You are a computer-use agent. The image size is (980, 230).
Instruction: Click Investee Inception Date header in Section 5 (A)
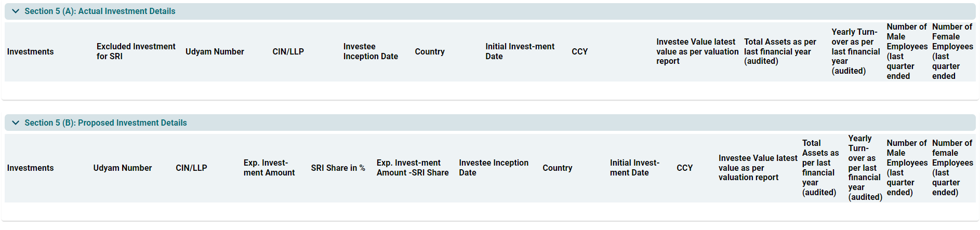point(370,51)
